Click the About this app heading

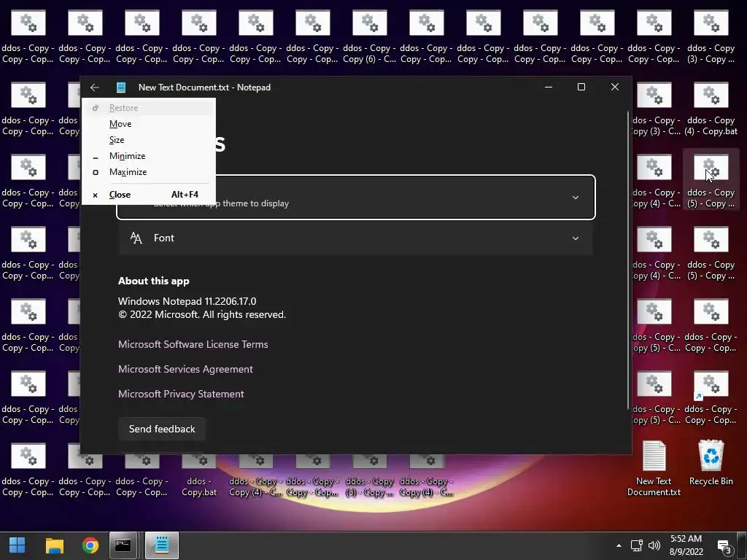tap(154, 281)
